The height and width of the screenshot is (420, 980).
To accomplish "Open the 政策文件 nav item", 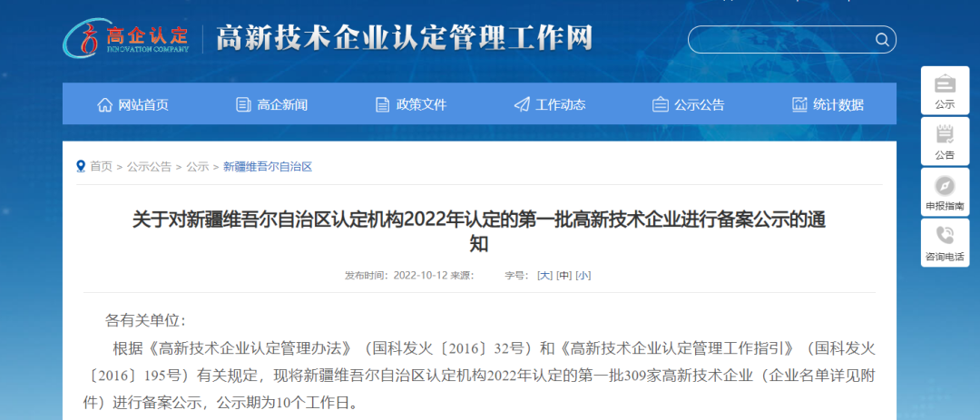I will (411, 104).
